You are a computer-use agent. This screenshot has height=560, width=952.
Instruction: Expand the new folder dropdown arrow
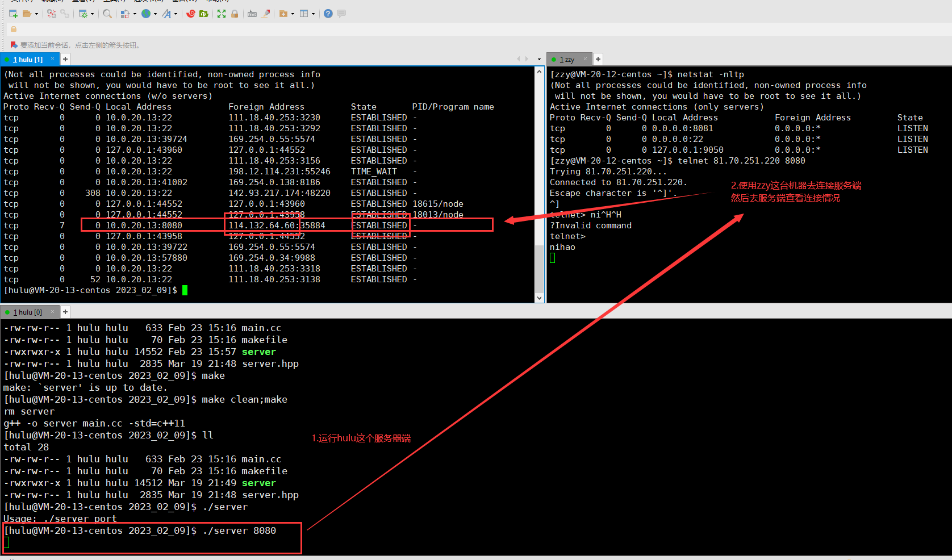293,14
